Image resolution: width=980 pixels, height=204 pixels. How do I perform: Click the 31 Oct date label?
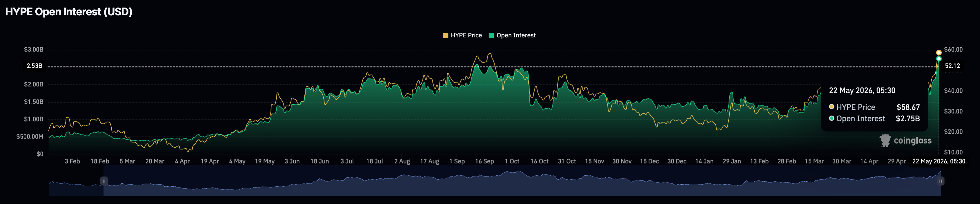pos(567,161)
